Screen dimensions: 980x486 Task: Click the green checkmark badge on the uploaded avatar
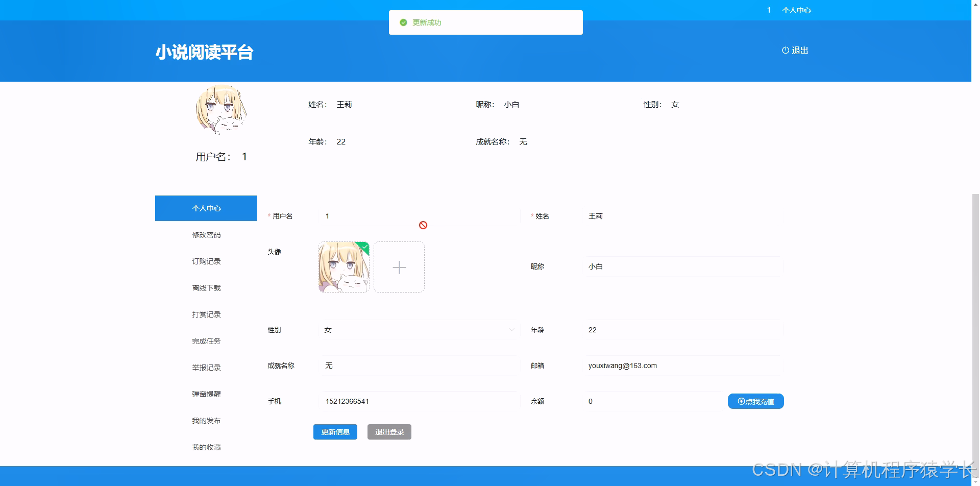pyautogui.click(x=364, y=247)
